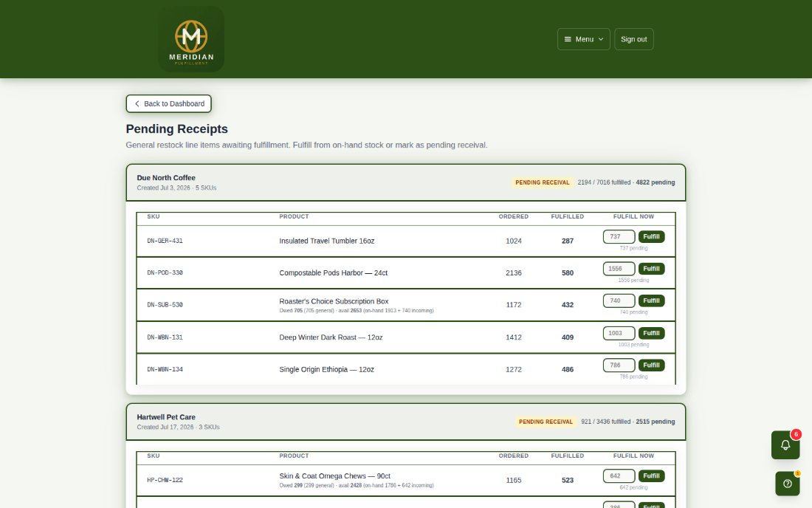Viewport: 812px width, 508px height.
Task: Click the Owed 705 availability note
Action: point(357,311)
